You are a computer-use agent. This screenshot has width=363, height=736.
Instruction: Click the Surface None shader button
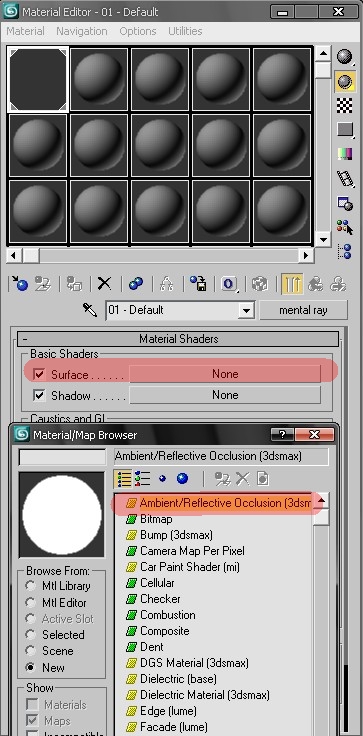point(225,374)
